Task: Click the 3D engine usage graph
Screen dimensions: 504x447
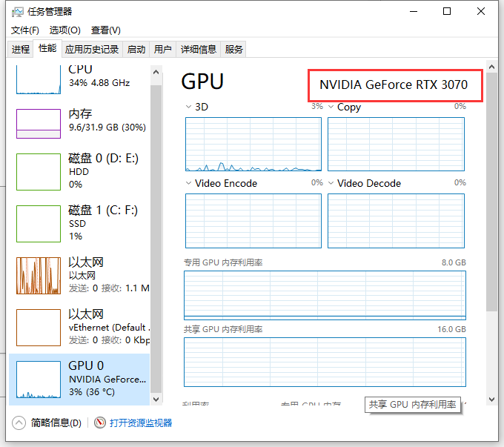Action: tap(253, 144)
